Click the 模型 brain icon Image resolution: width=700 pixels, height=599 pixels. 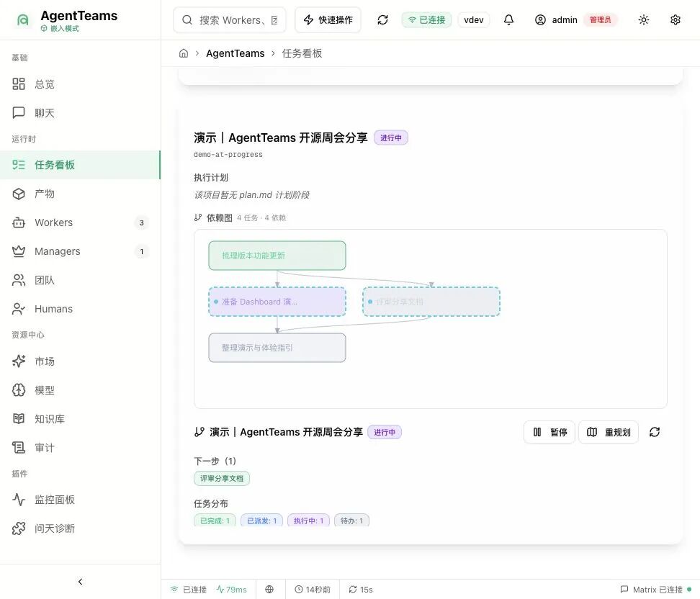(x=19, y=390)
